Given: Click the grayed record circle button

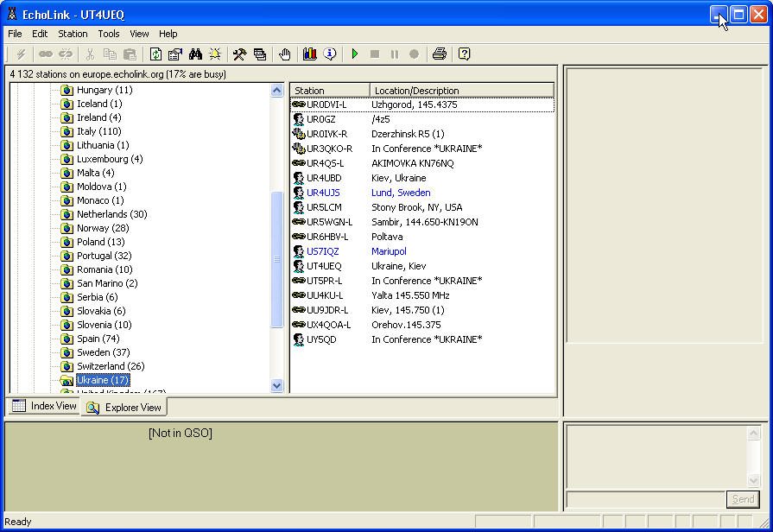Looking at the screenshot, I should 414,54.
